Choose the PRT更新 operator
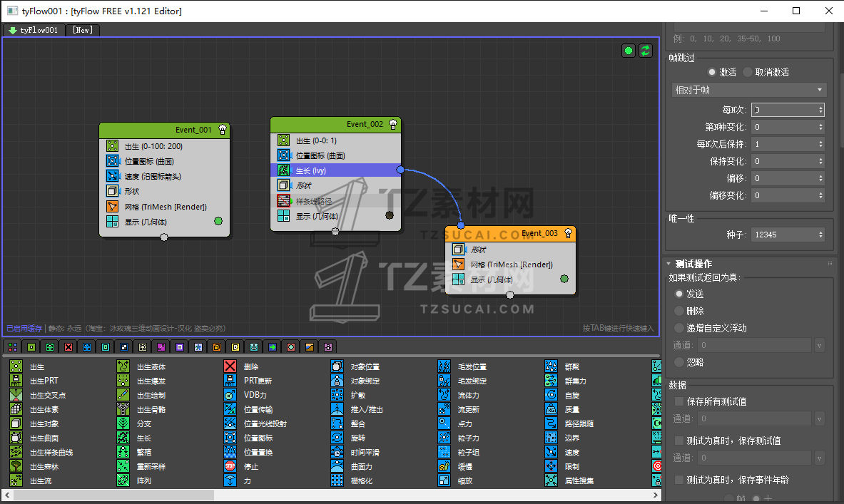This screenshot has width=844, height=504. 248,381
